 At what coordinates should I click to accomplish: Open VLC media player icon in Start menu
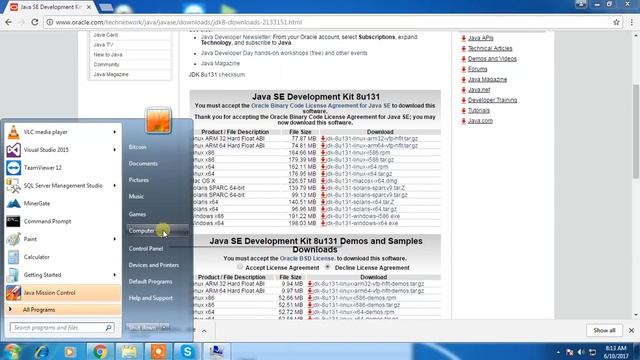(13, 132)
